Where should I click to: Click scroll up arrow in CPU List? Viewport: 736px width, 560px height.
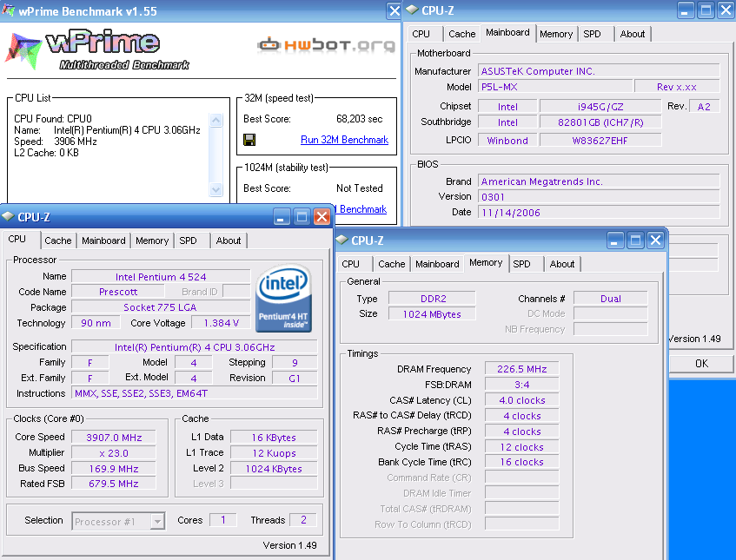(215, 120)
